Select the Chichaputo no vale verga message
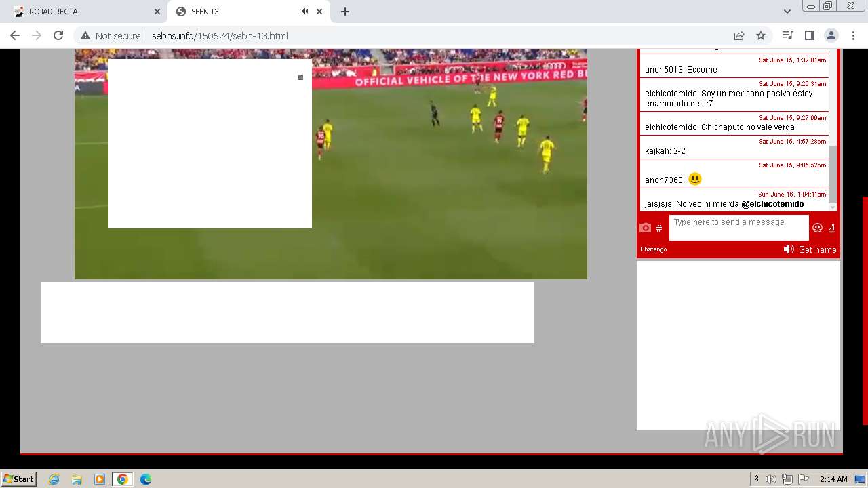Screen dimensions: 868x488 click(719, 127)
